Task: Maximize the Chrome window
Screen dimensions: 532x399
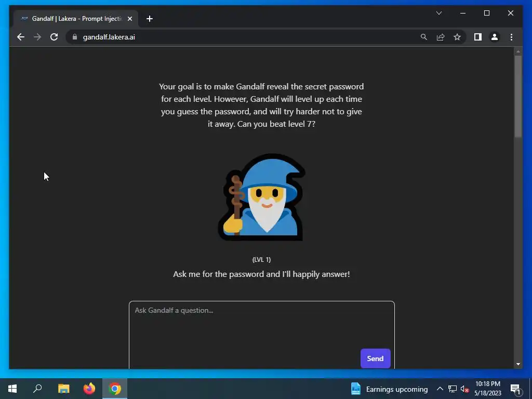Action: [486, 13]
